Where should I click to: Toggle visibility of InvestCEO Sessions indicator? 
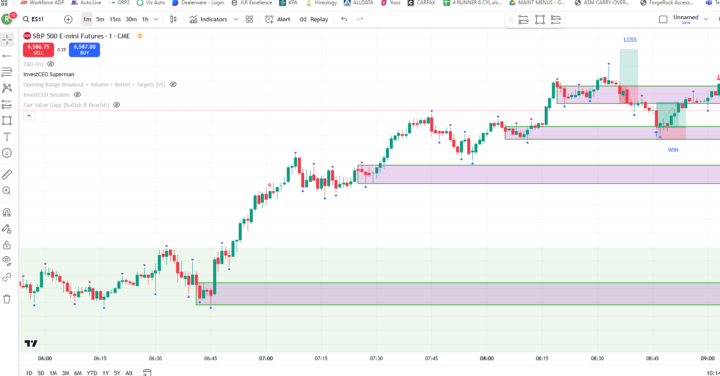[x=78, y=95]
